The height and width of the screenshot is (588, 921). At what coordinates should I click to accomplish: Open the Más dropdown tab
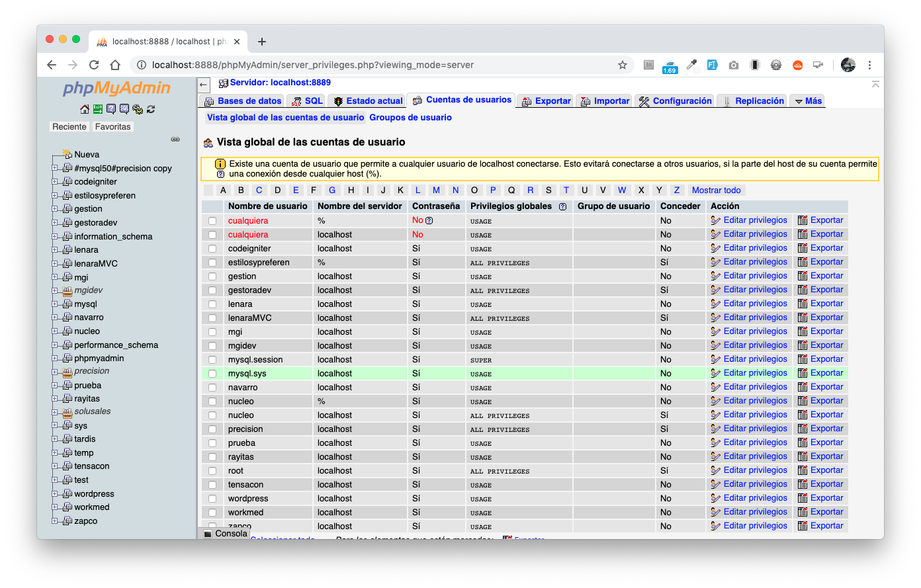(808, 101)
